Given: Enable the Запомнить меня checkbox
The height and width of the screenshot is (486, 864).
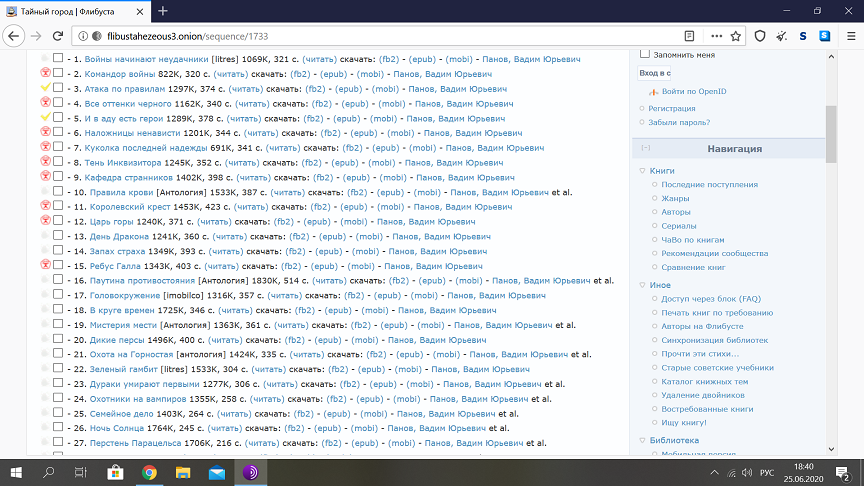Looking at the screenshot, I should [x=645, y=54].
